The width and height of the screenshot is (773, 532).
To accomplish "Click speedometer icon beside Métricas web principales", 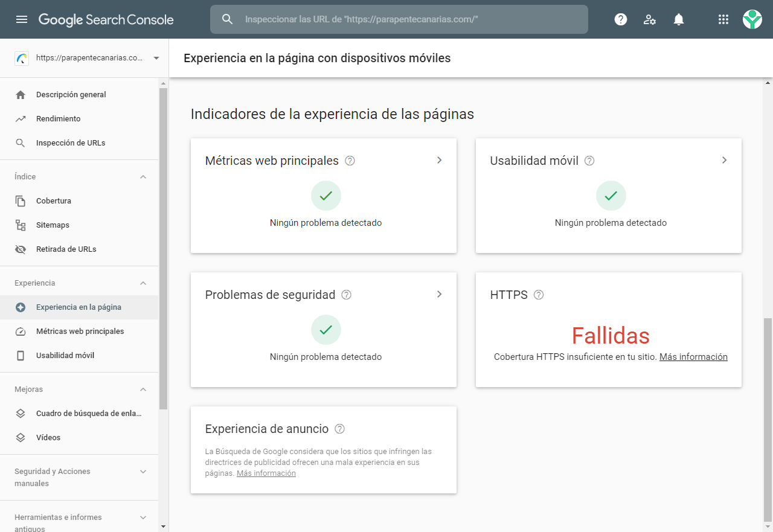I will [21, 332].
